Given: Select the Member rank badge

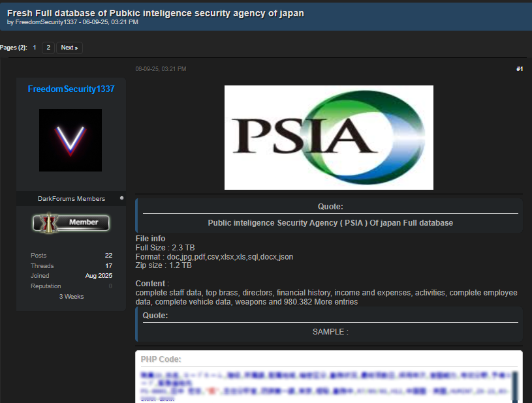Looking at the screenshot, I should click(71, 222).
